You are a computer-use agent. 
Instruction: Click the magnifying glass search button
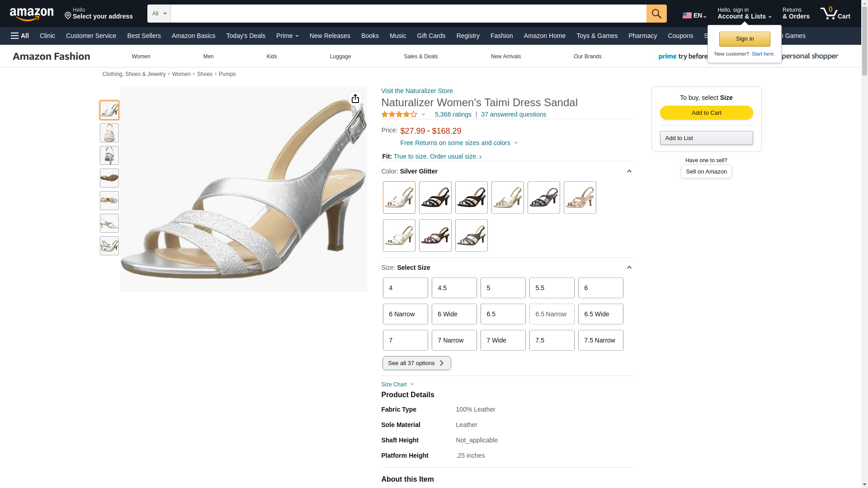coord(656,14)
